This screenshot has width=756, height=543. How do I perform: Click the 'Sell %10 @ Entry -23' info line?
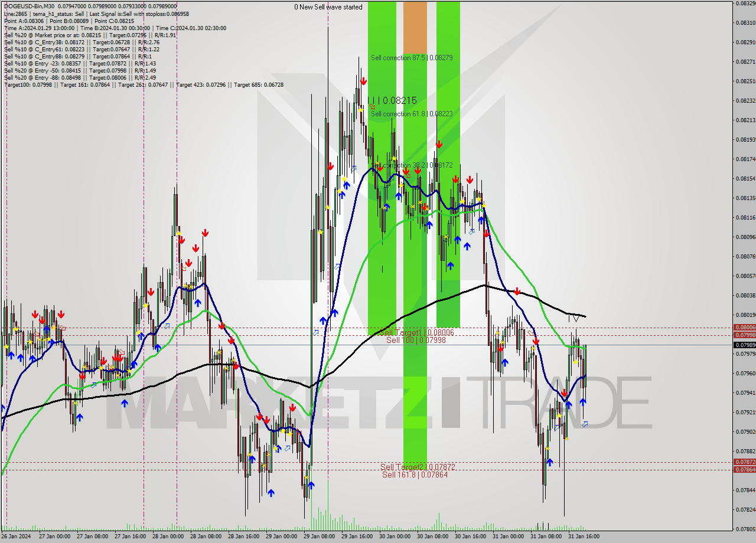click(x=80, y=63)
